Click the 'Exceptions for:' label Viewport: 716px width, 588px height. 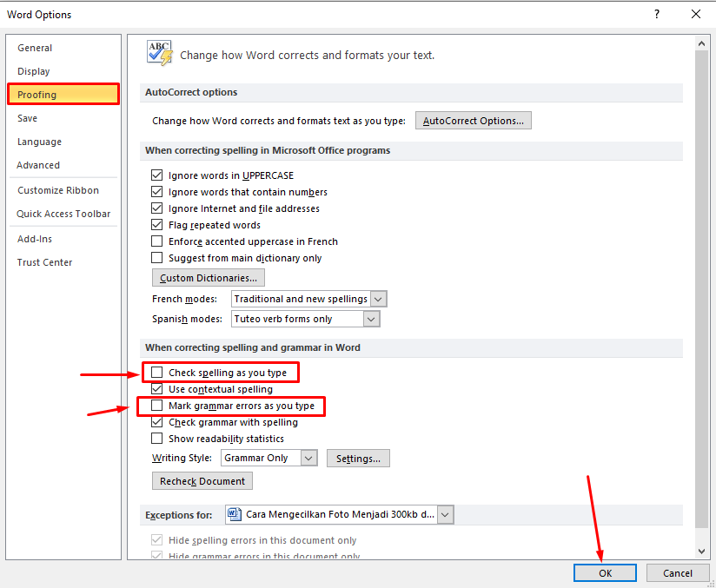click(x=178, y=515)
